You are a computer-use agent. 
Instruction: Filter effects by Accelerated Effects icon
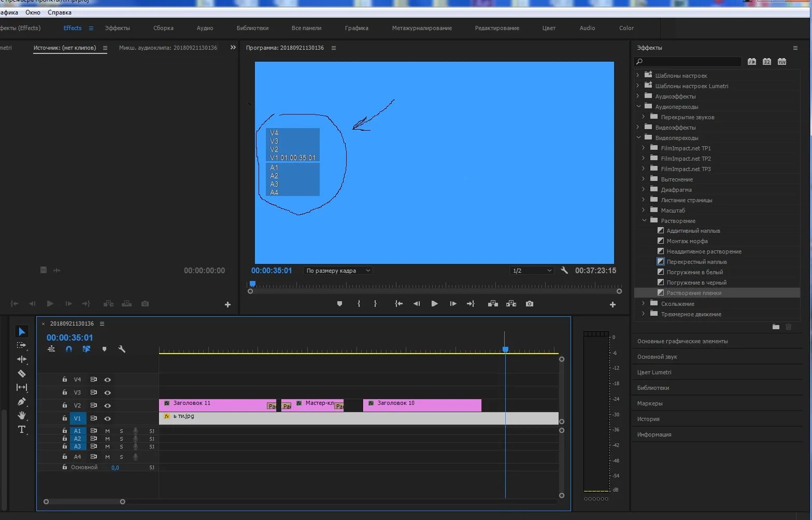point(752,62)
